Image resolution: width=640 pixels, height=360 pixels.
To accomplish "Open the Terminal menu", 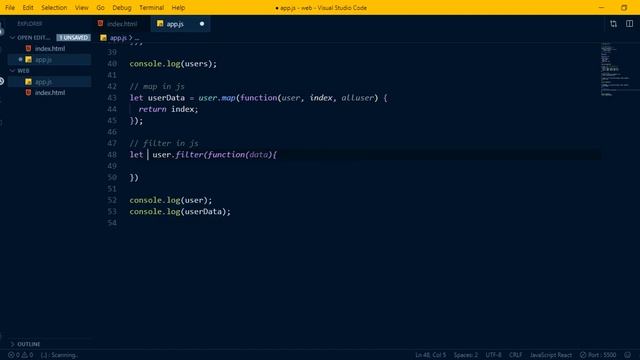I will point(151,8).
